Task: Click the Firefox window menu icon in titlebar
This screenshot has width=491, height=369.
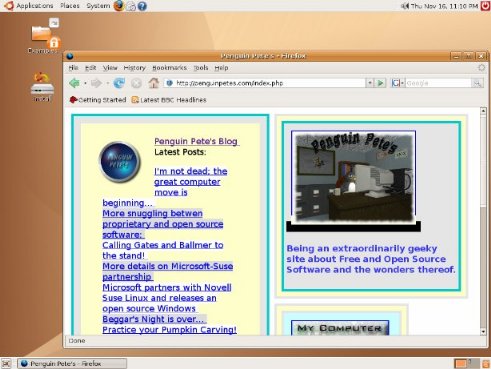Action: [x=70, y=56]
